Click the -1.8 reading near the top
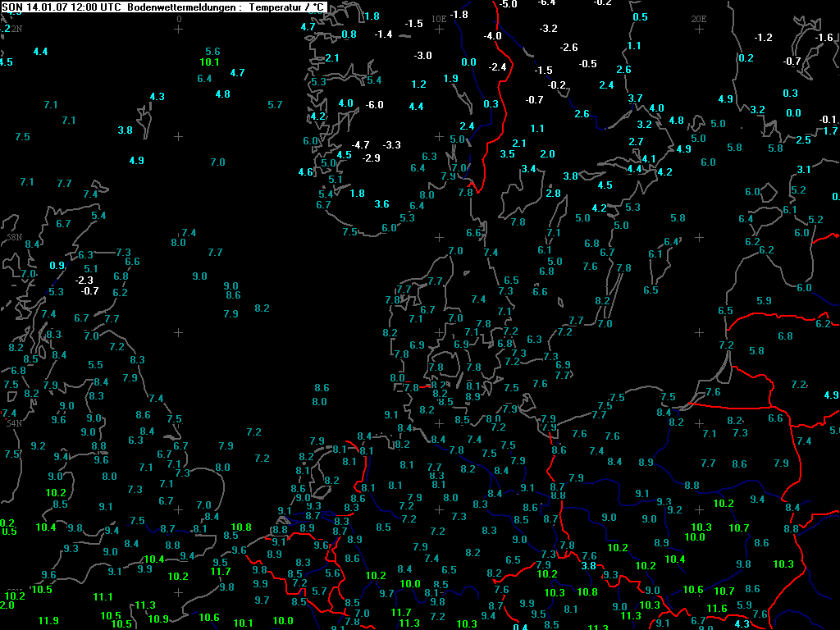Screen dimensions: 840x630 coord(459,15)
